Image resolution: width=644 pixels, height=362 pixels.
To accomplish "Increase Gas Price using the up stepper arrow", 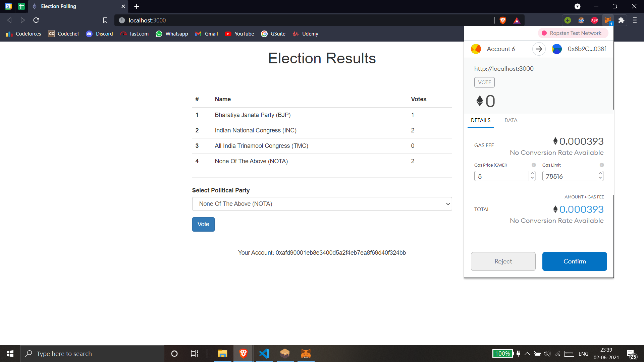I will coord(533,174).
